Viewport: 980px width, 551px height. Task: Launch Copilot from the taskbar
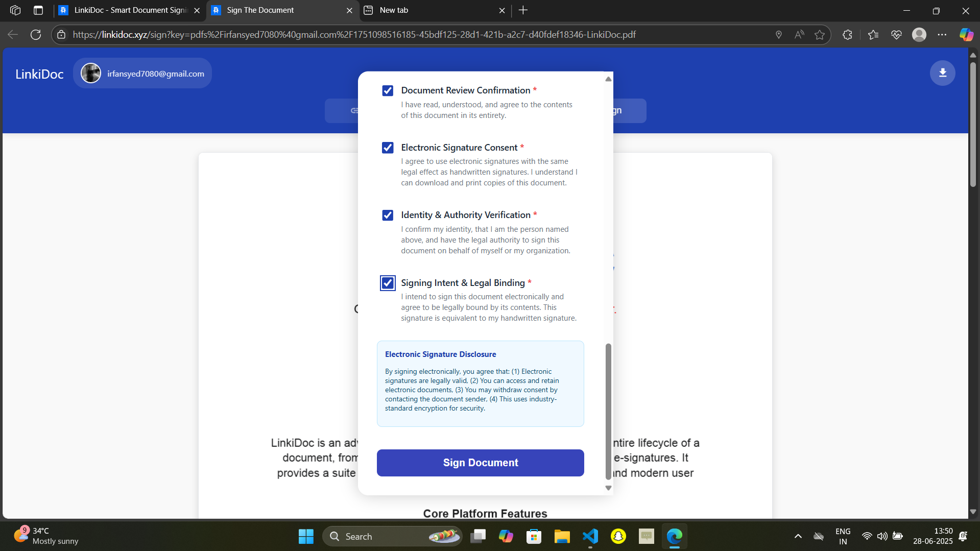[x=506, y=536]
